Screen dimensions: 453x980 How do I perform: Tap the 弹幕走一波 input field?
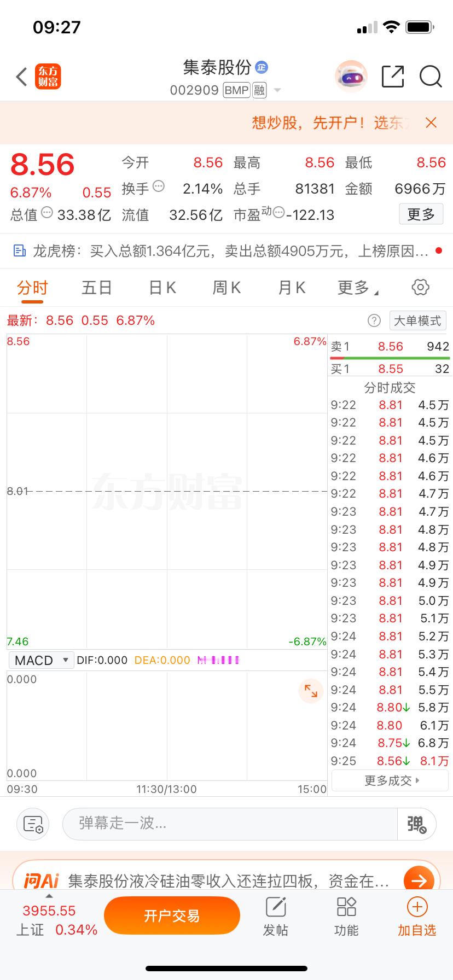coord(230,824)
